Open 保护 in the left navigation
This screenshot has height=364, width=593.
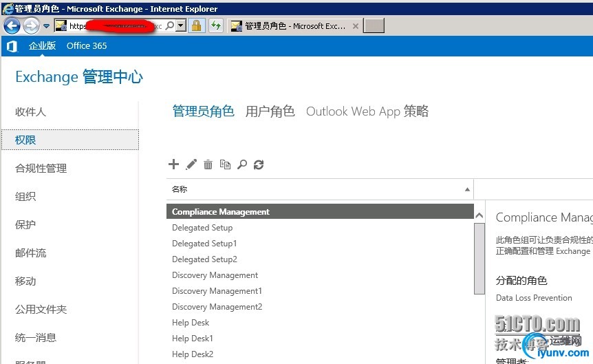(25, 225)
